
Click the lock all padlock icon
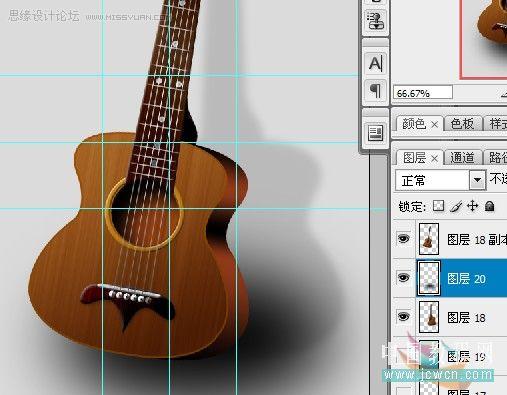point(489,206)
